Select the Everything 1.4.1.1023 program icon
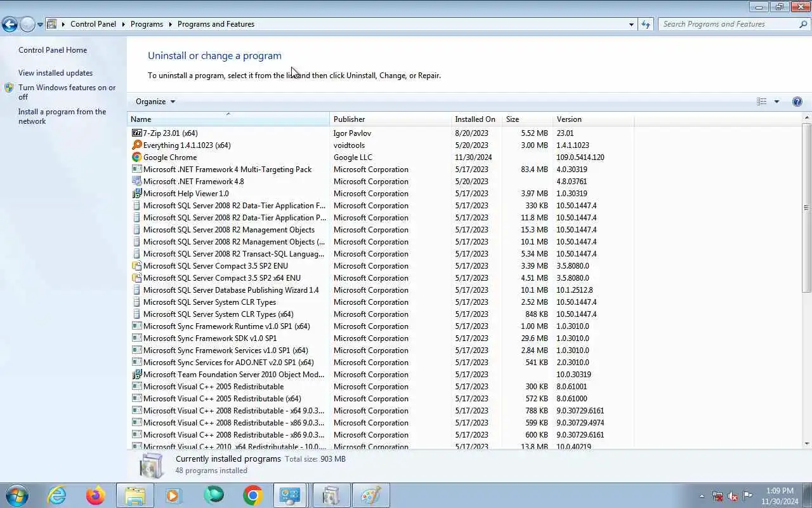Image resolution: width=812 pixels, height=508 pixels. click(x=136, y=145)
